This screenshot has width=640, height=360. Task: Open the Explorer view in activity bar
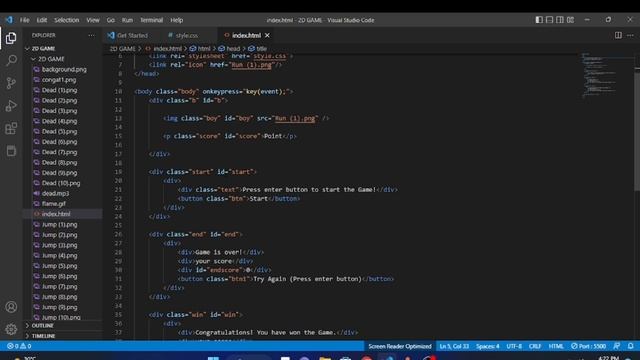coord(11,38)
